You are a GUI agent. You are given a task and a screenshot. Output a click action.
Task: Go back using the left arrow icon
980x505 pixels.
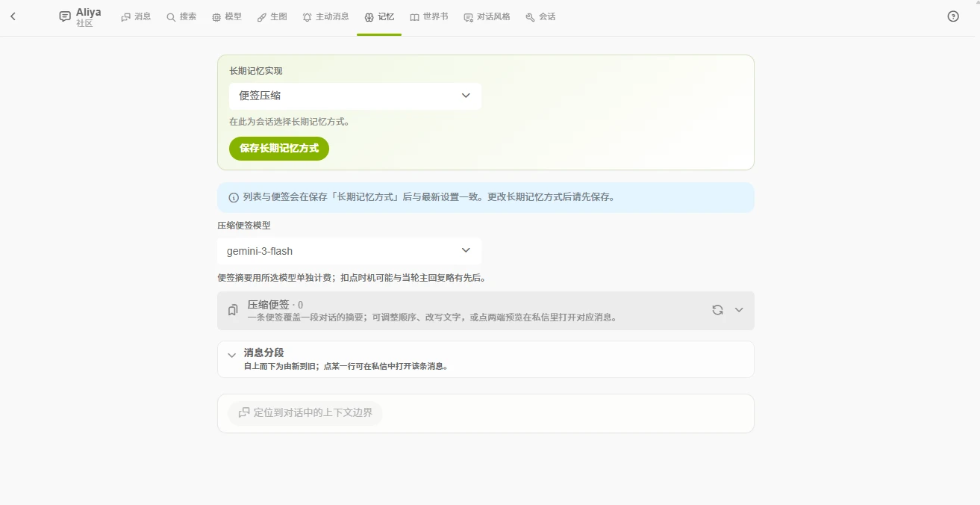(13, 16)
